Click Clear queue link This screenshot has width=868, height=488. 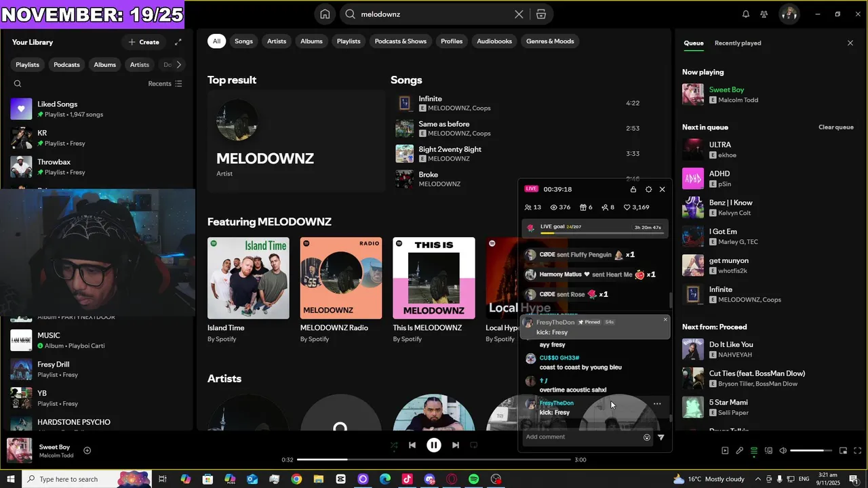coord(835,127)
